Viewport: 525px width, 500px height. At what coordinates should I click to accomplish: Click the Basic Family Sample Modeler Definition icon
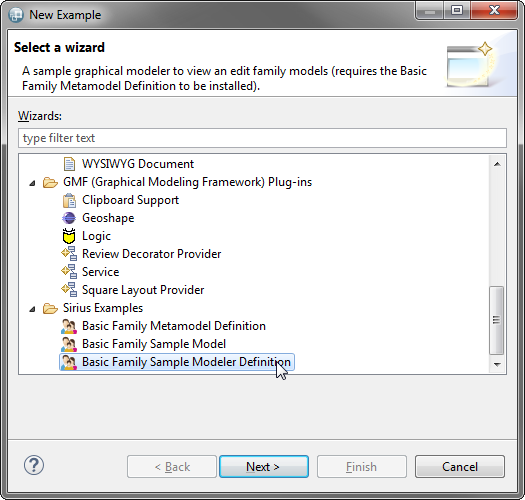pos(69,362)
